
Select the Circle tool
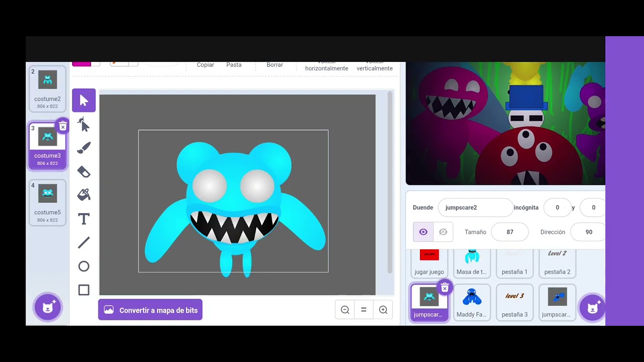pos(84,266)
